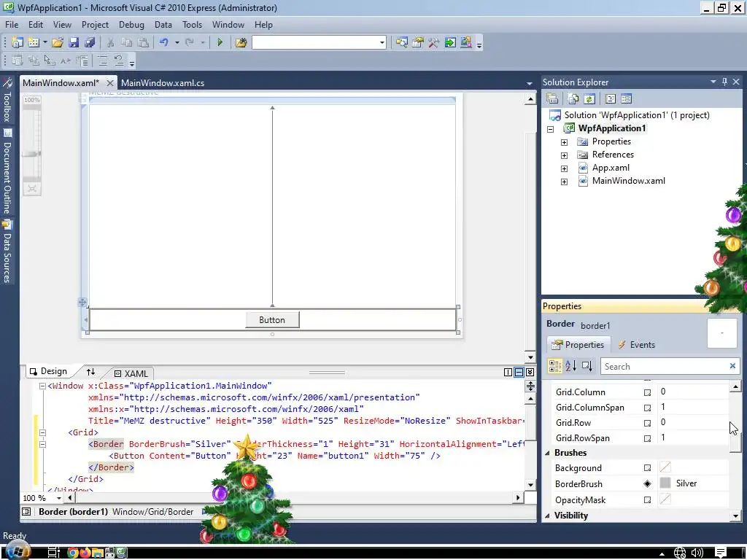
Task: Collapse the Visibility property category
Action: [x=547, y=516]
